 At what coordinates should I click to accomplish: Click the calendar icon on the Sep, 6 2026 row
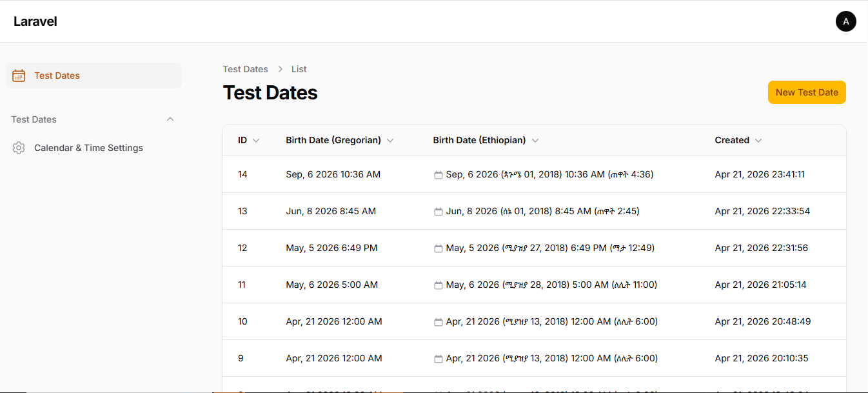[438, 174]
